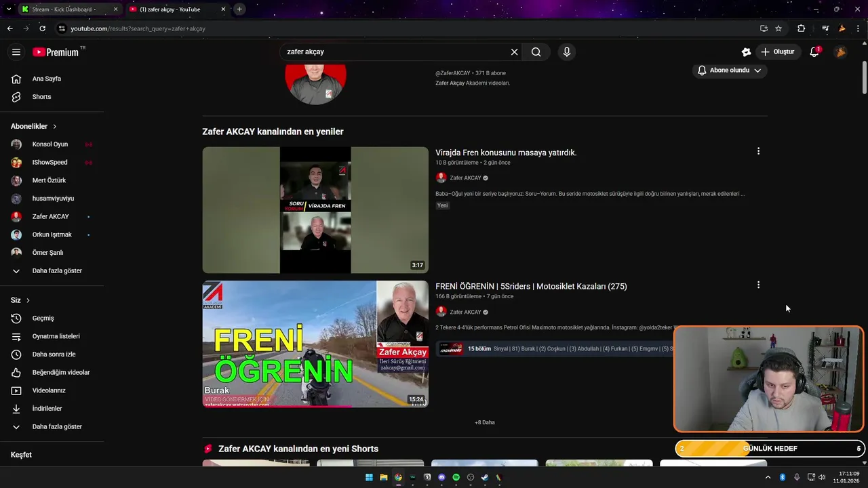Open Discord in taskbar

441,477
